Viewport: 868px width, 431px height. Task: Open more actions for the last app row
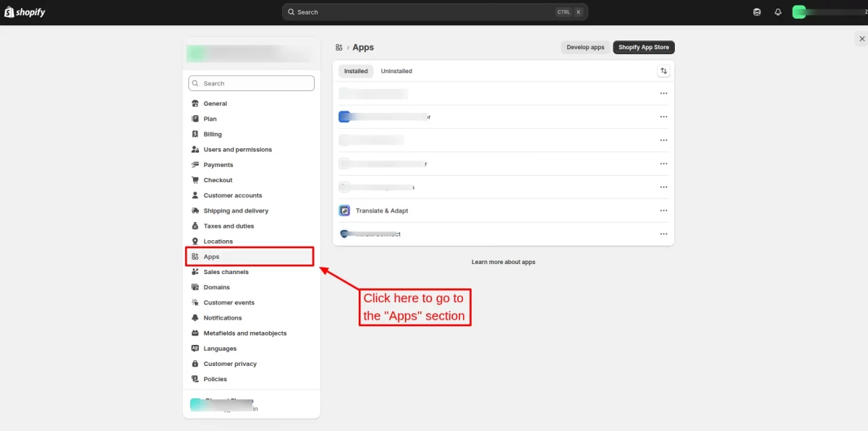[x=663, y=234]
